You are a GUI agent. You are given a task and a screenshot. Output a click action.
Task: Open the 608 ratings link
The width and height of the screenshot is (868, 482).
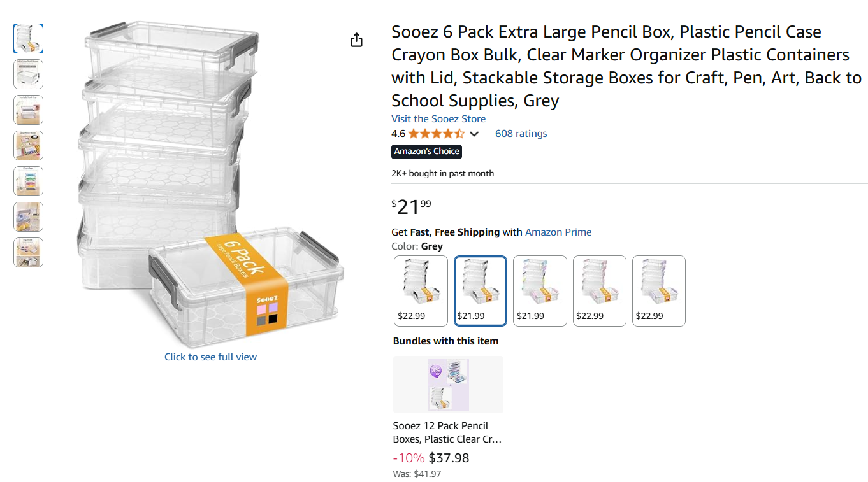click(x=521, y=134)
